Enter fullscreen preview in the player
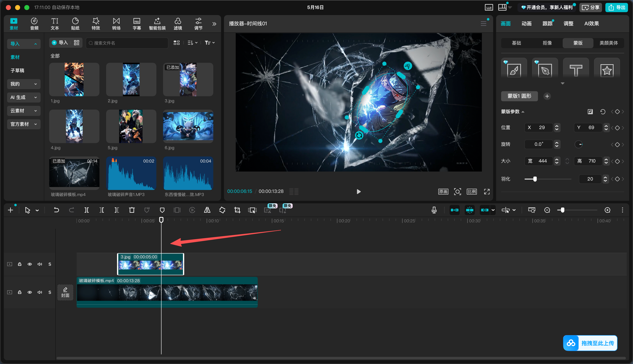The width and height of the screenshot is (633, 364). click(x=487, y=191)
